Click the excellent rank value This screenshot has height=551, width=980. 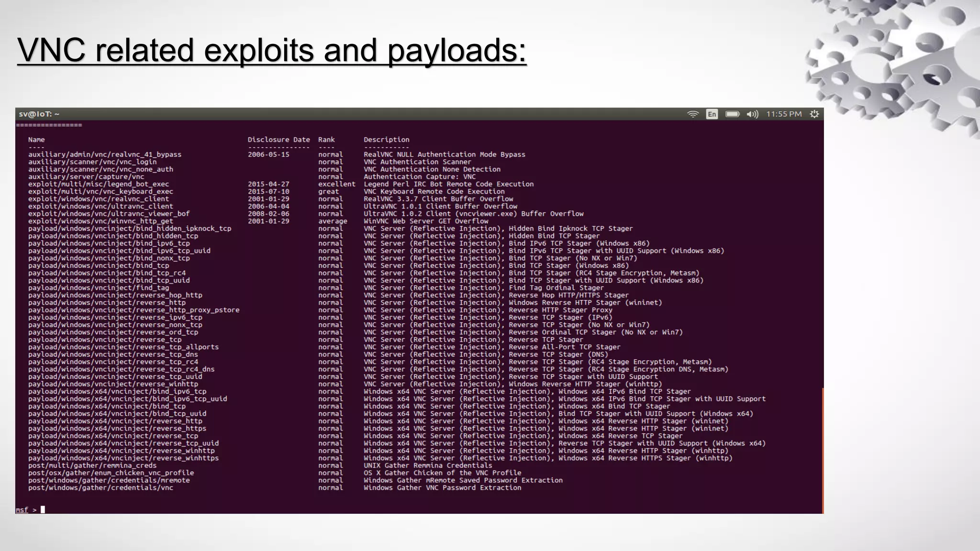(x=337, y=184)
